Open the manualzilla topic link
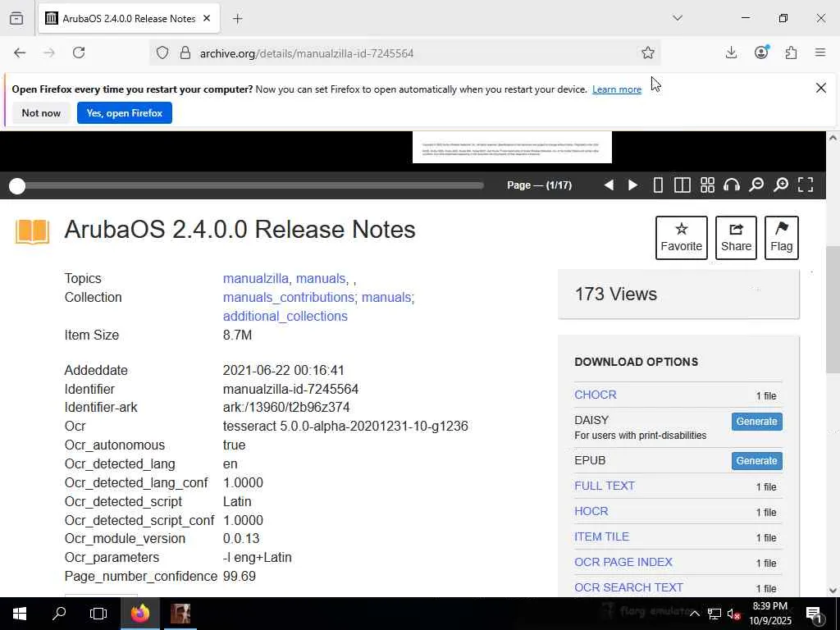This screenshot has height=630, width=840. [256, 279]
